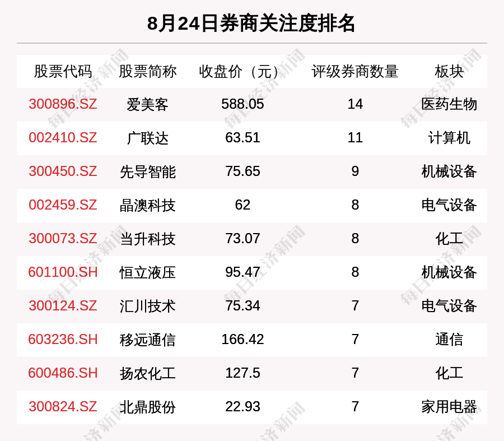Click the title 8月24日券商关注度排名
Image resolution: width=504 pixels, height=441 pixels.
[x=251, y=24]
